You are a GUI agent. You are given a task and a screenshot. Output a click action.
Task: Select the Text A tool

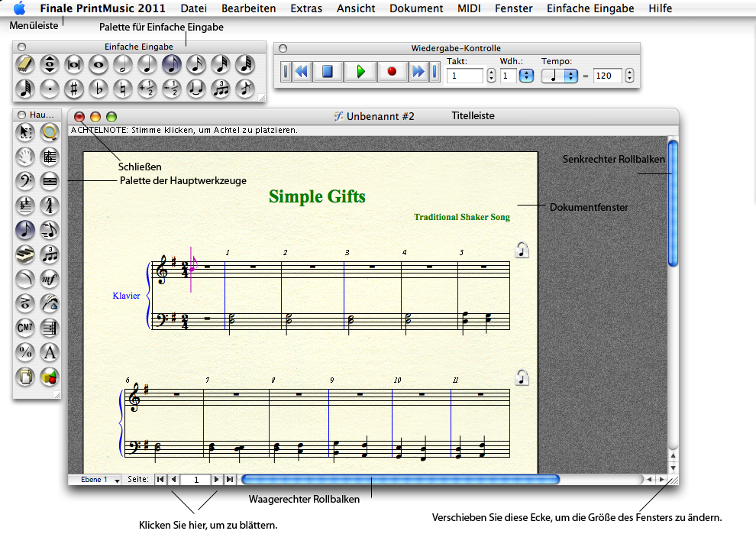(x=49, y=352)
